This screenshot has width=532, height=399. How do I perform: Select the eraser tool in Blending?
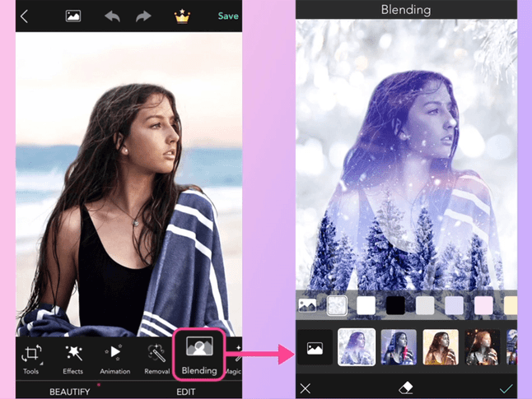point(405,388)
